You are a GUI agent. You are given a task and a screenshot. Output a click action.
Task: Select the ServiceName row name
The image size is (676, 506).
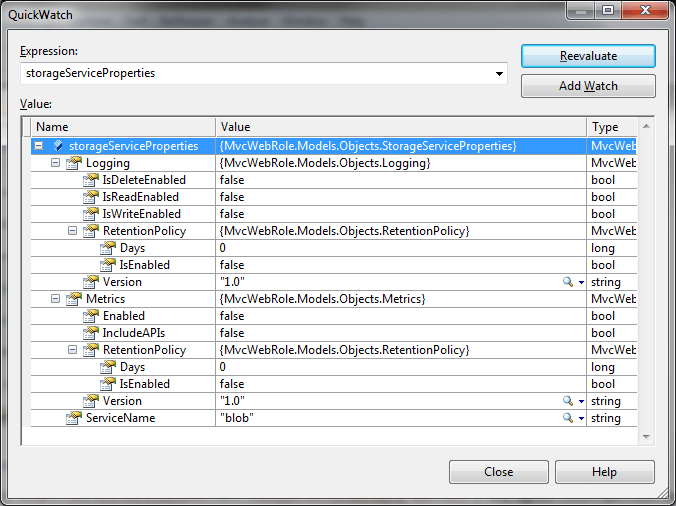[120, 418]
